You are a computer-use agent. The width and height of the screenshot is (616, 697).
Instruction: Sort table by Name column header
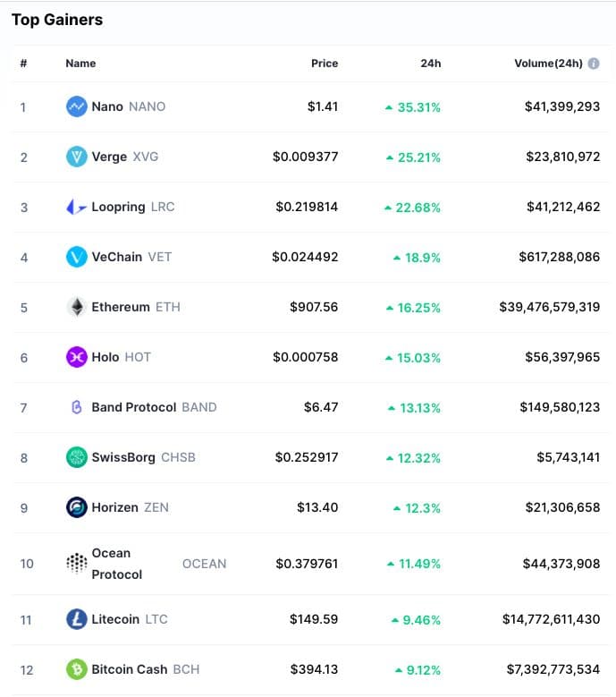click(x=80, y=64)
